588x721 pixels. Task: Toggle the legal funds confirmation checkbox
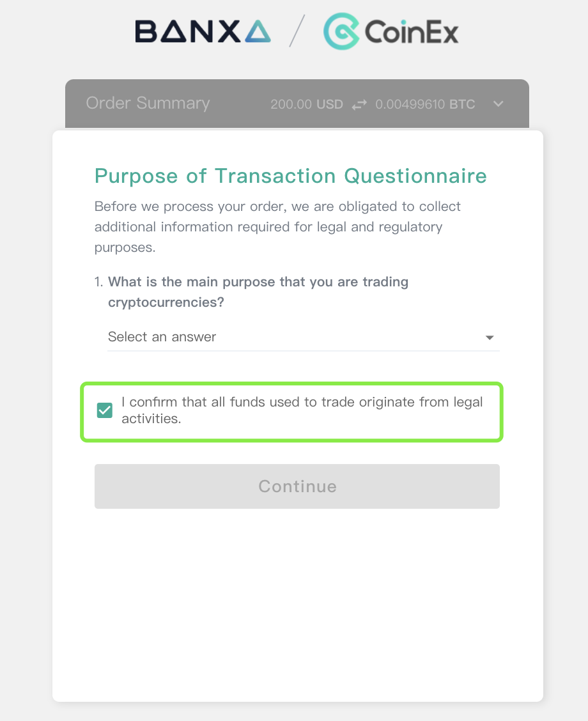coord(104,410)
